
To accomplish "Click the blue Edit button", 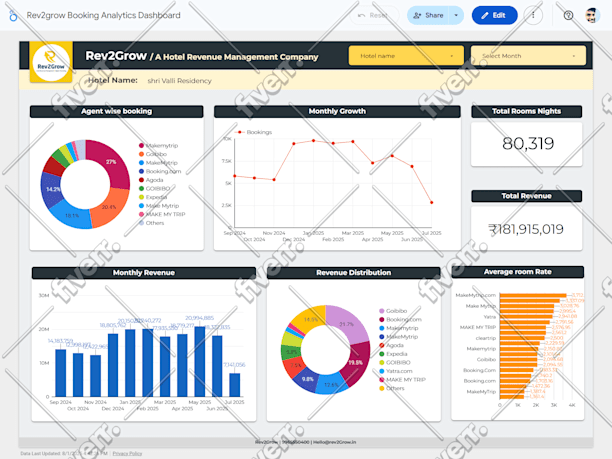I will click(x=494, y=15).
